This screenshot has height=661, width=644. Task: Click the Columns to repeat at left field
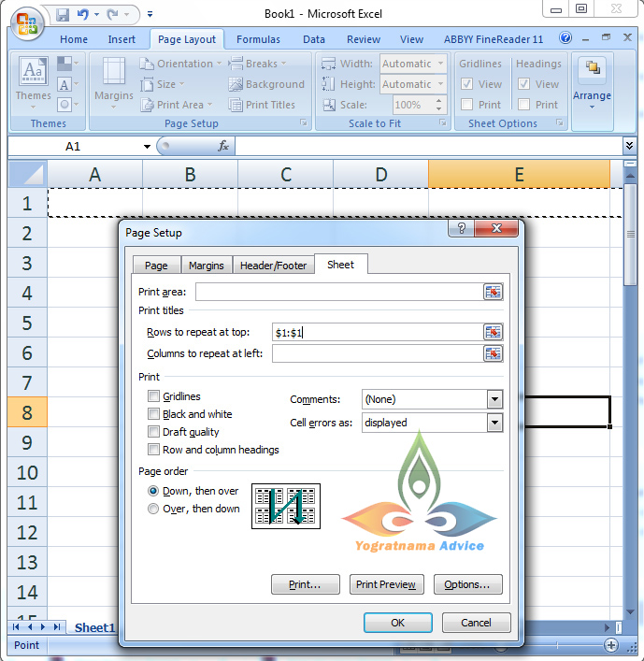(375, 353)
